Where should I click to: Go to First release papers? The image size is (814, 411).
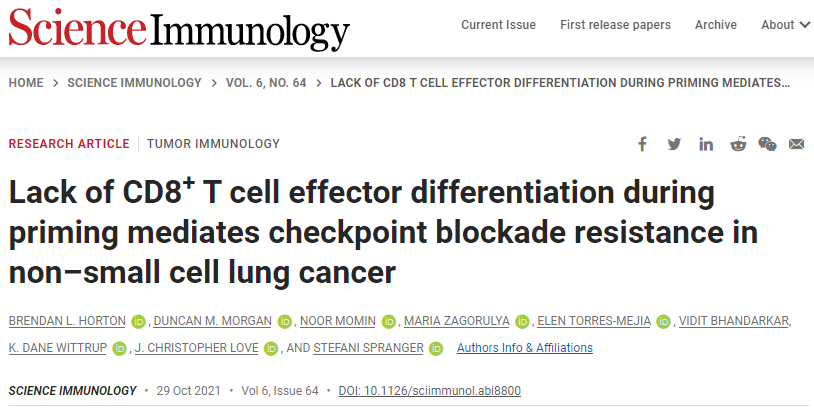[x=615, y=25]
